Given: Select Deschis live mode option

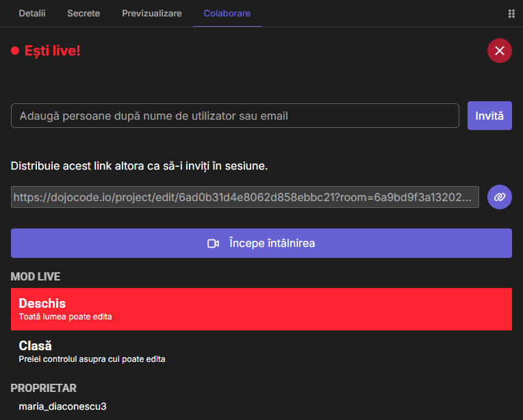Looking at the screenshot, I should [x=261, y=309].
